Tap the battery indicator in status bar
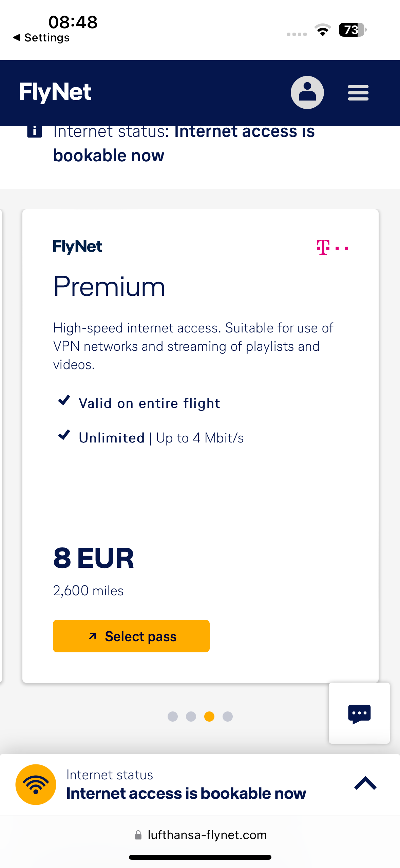 pyautogui.click(x=352, y=30)
